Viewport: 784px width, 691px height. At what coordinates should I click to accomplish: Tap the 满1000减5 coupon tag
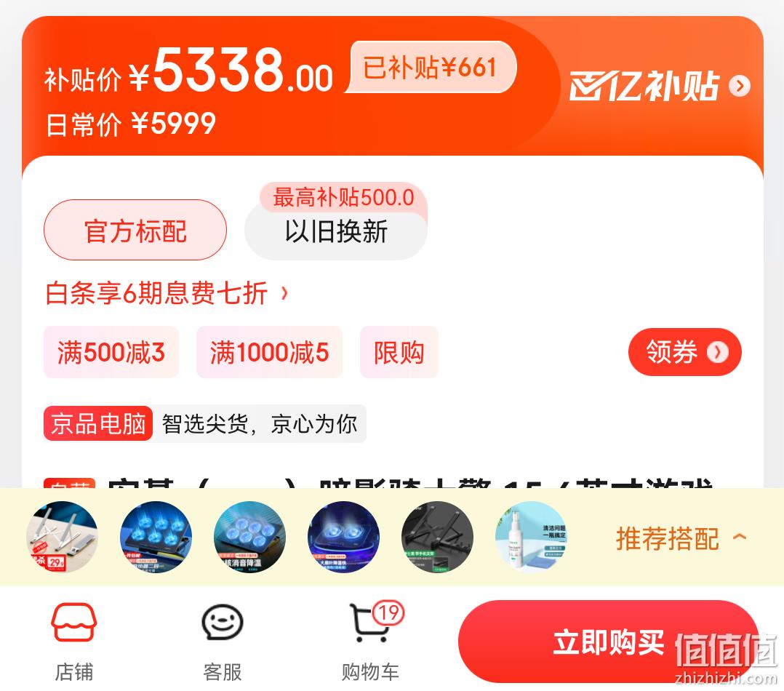coord(270,352)
